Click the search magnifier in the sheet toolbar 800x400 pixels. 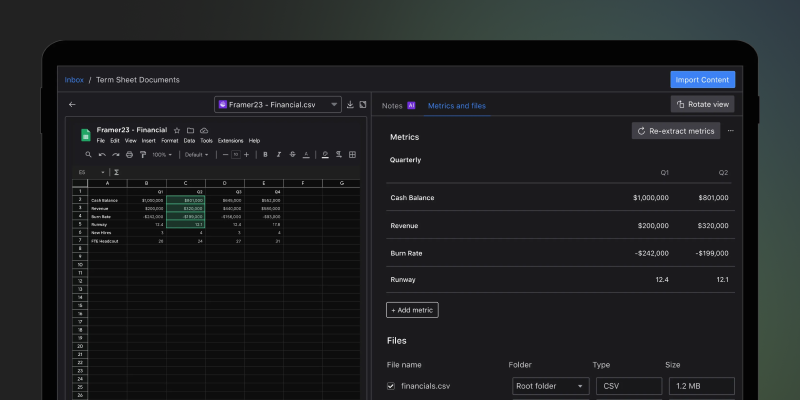[x=88, y=155]
